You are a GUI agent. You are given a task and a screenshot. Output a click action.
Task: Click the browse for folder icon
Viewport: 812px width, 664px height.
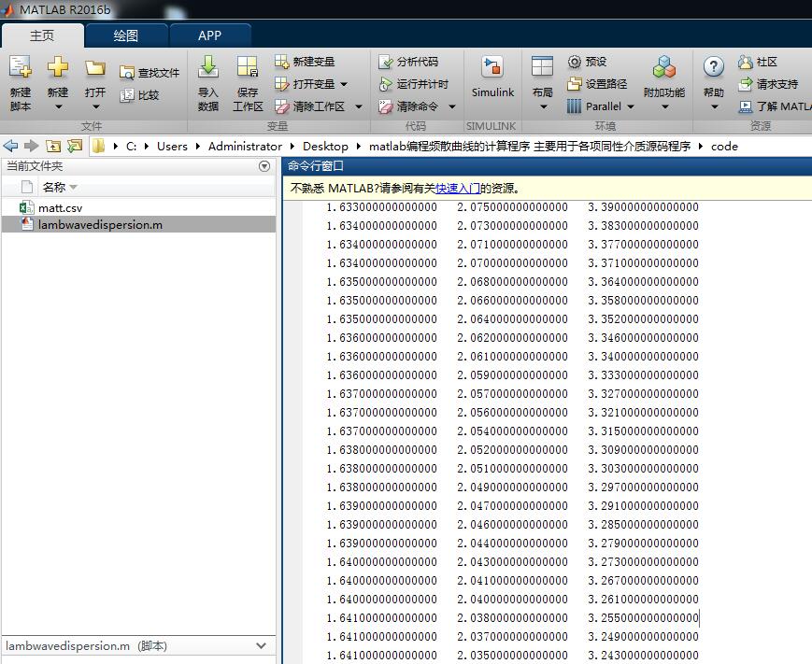[75, 147]
